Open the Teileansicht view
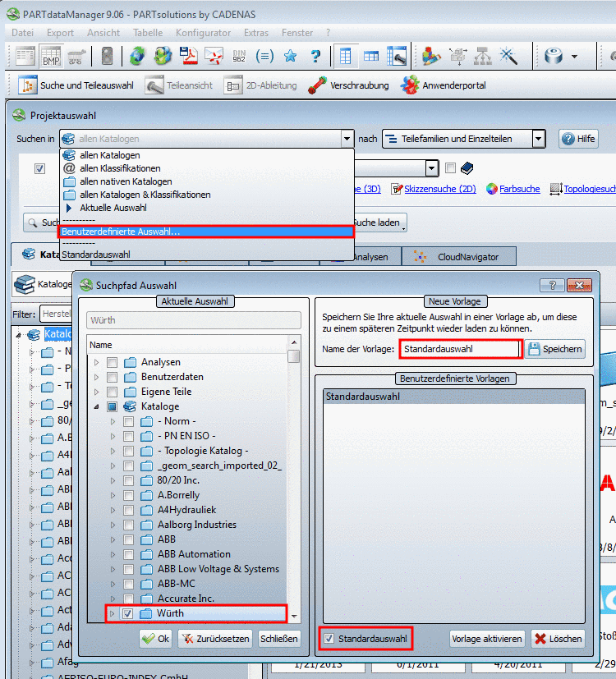The width and height of the screenshot is (616, 679). coord(179,85)
